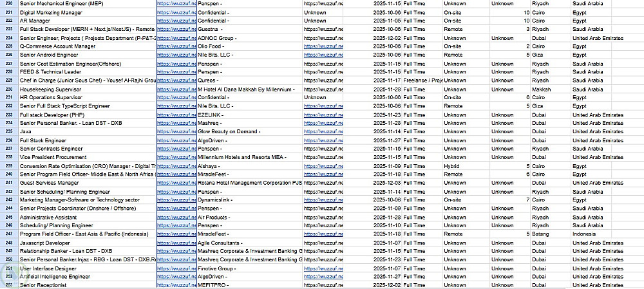Select the 'Freelance / Proje' job type cell

pyautogui.click(x=422, y=80)
